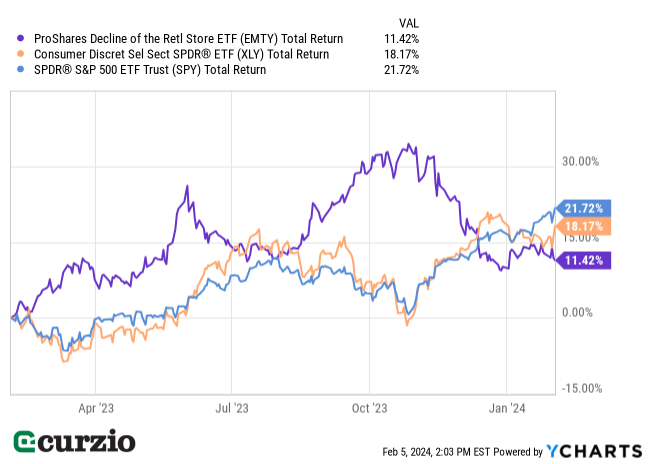This screenshot has height=464, width=650.
Task: Click the Jan '24 axis label
Action: coord(506,408)
